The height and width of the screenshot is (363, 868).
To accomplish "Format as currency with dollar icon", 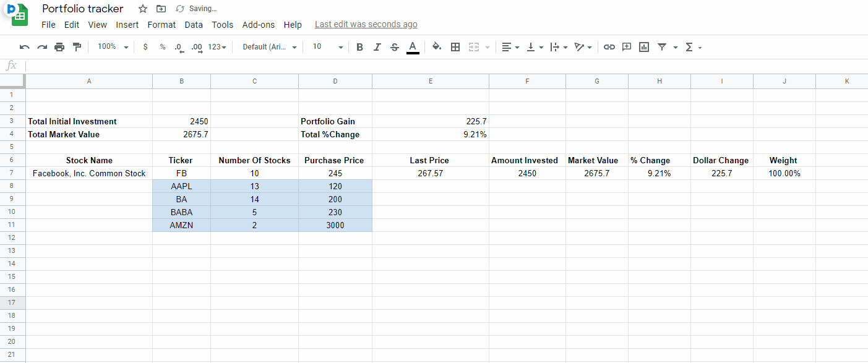I will tap(145, 47).
